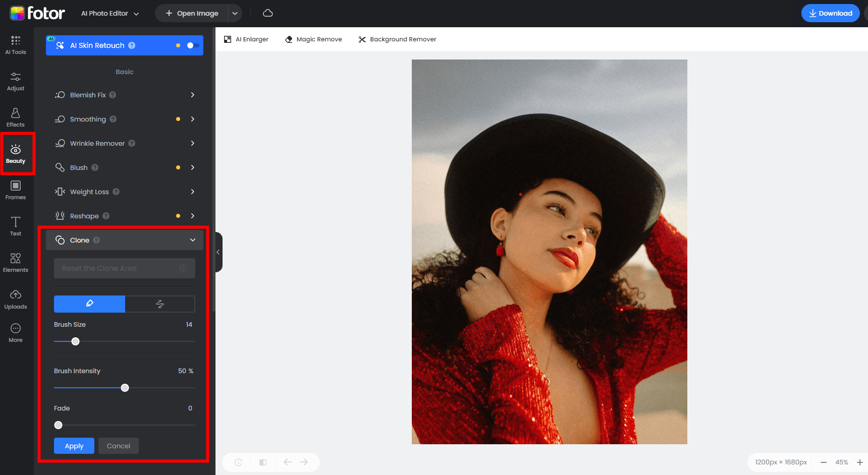Select the eraser mode in Clone settings
This screenshot has width=868, height=475.
(x=159, y=304)
